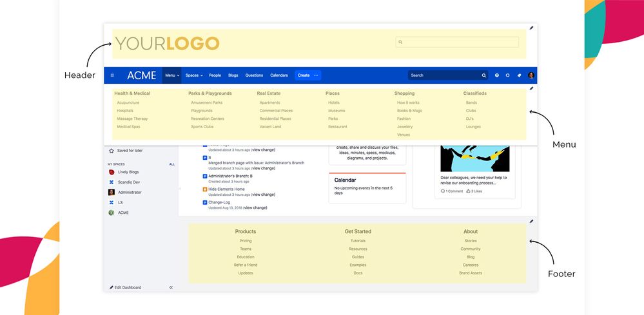The width and height of the screenshot is (644, 315).
Task: Click Tutorials in footer Get Started column
Action: click(358, 241)
